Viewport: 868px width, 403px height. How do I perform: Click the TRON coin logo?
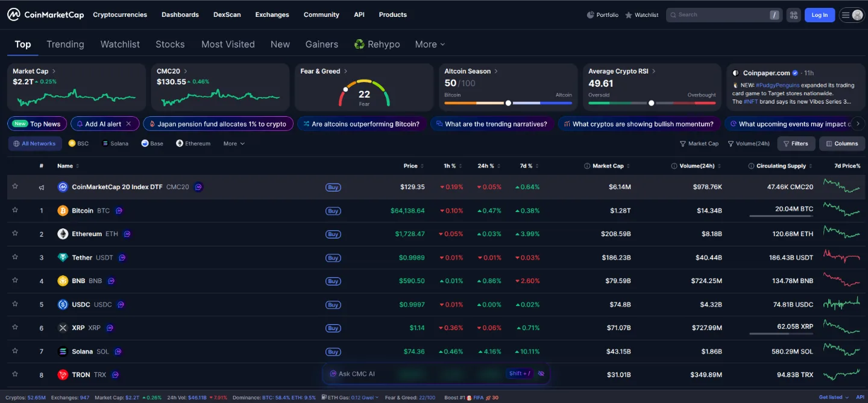coord(63,375)
